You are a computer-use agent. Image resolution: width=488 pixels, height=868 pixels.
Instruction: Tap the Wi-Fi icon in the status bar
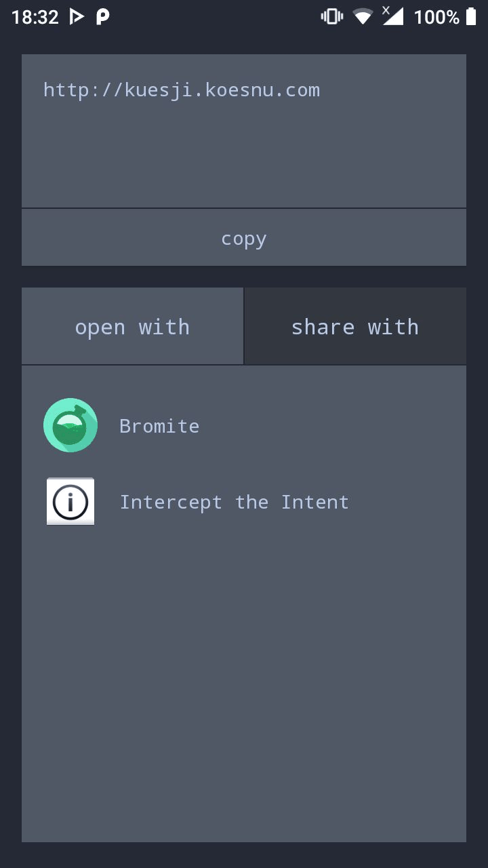tap(363, 16)
